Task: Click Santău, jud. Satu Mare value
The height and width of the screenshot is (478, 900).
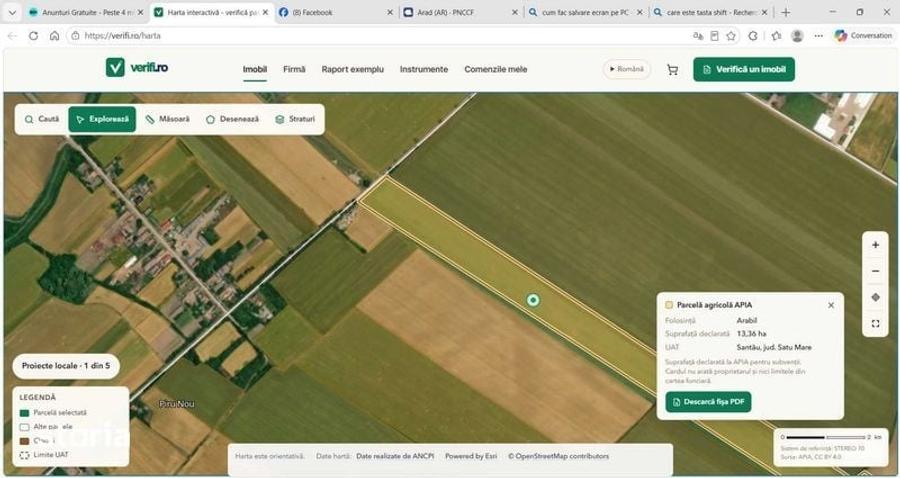Action: click(x=774, y=347)
